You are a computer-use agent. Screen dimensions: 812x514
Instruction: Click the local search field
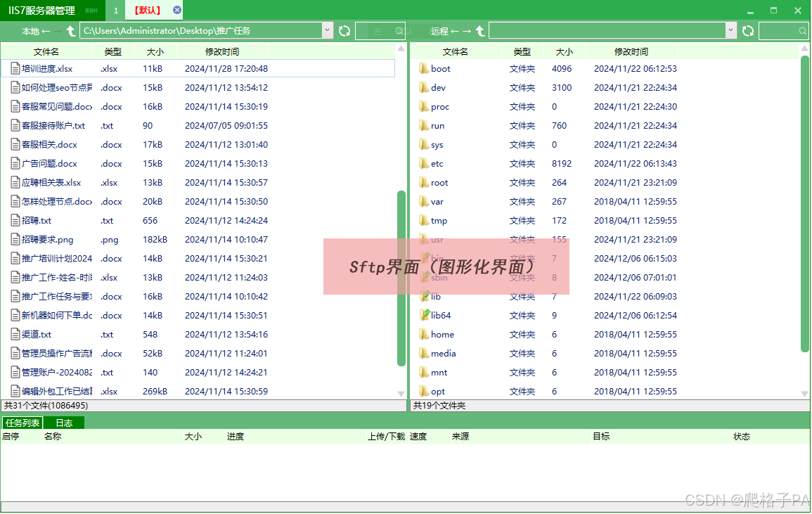pos(380,31)
